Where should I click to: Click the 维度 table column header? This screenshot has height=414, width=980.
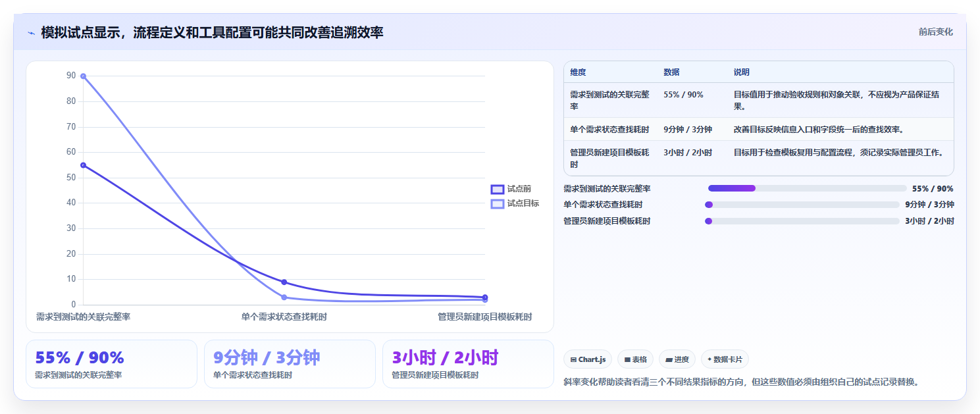pyautogui.click(x=578, y=72)
